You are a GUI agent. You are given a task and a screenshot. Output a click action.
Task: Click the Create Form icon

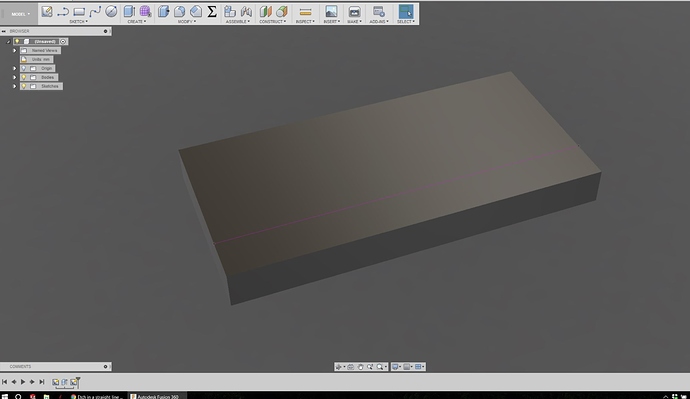(145, 11)
